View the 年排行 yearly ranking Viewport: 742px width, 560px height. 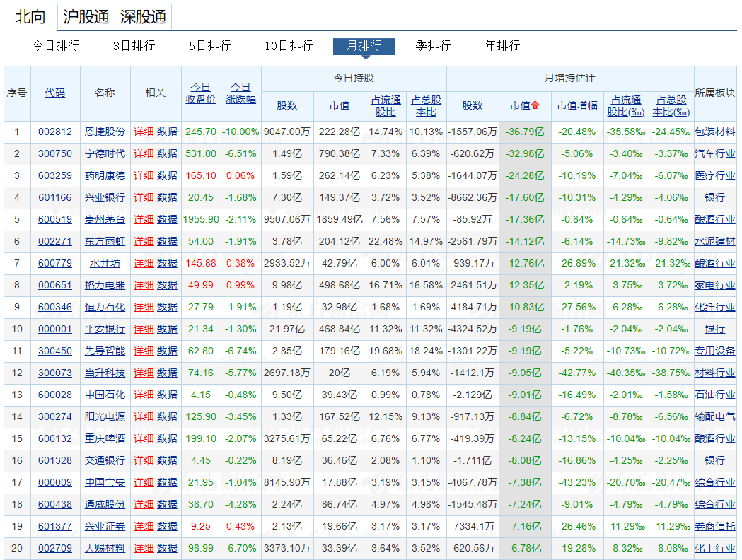(502, 45)
